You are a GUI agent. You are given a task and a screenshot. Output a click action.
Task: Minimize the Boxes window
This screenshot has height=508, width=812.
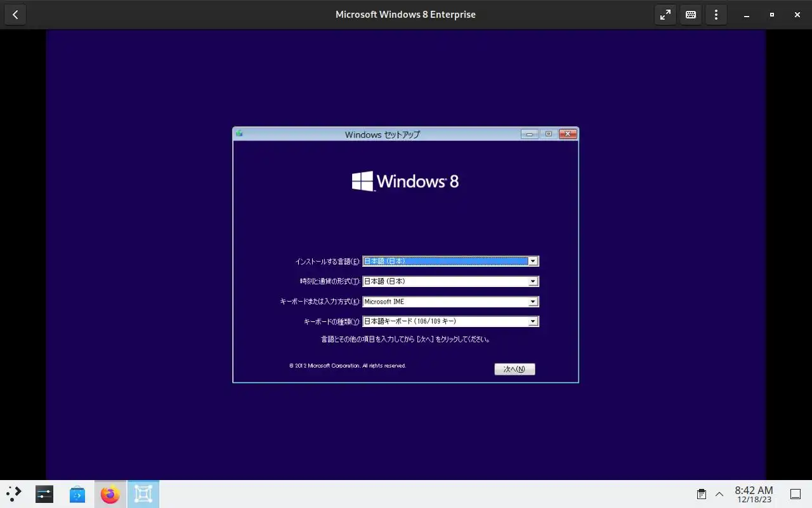pyautogui.click(x=747, y=15)
